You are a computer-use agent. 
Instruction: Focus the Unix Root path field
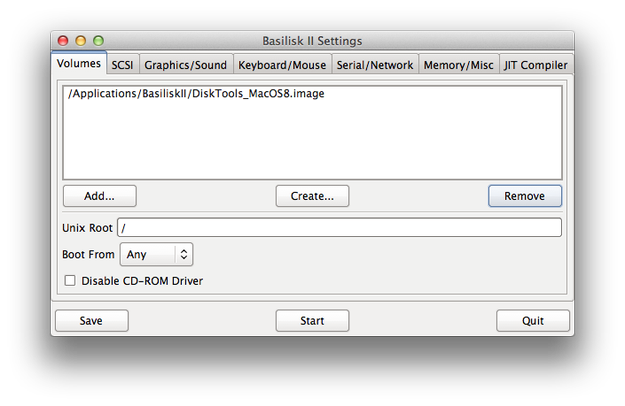(339, 228)
